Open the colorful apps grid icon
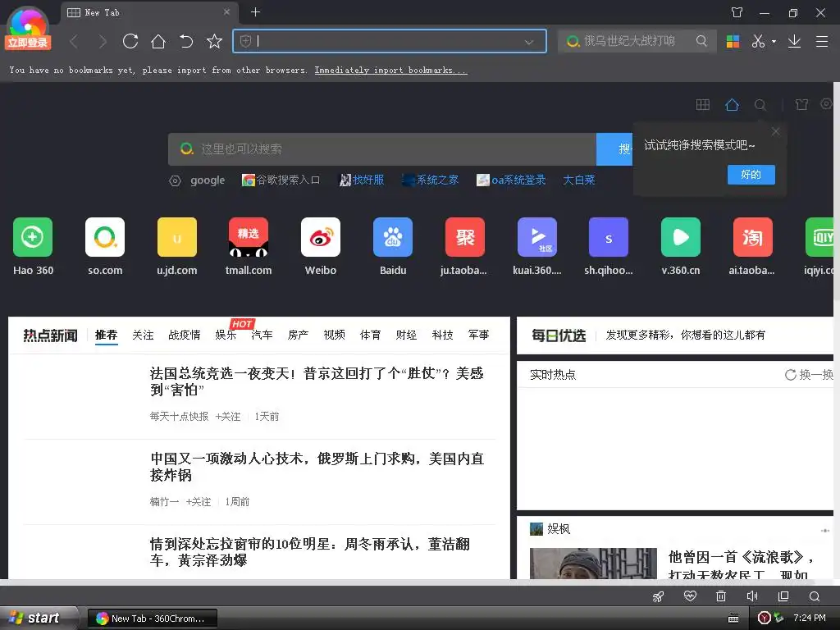The height and width of the screenshot is (630, 840). click(733, 41)
